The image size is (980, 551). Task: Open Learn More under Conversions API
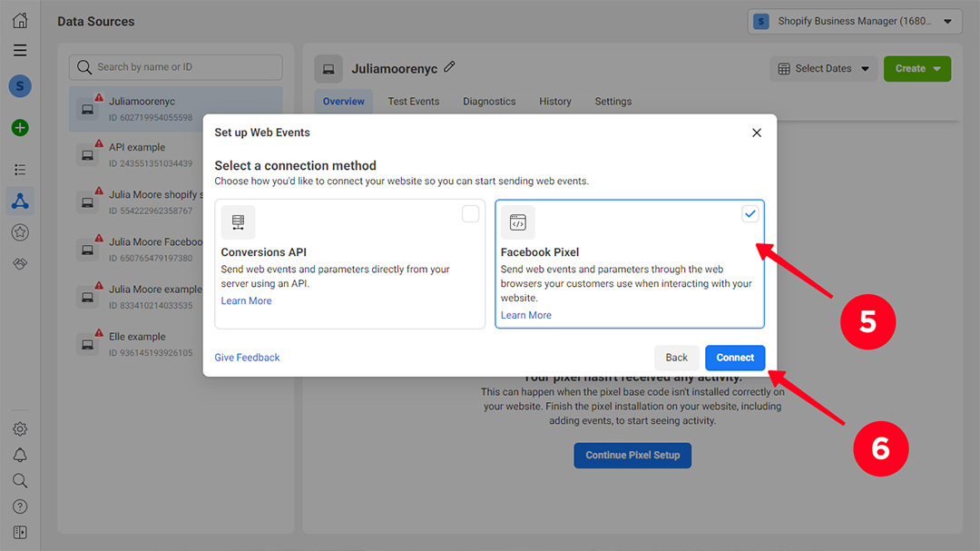click(246, 300)
